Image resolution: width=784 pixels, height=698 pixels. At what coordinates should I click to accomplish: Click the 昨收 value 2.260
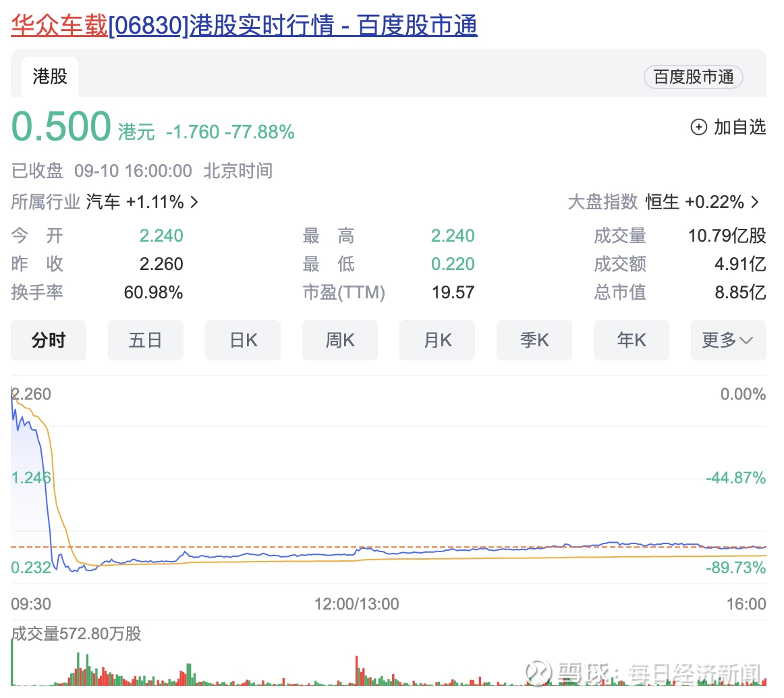161,264
